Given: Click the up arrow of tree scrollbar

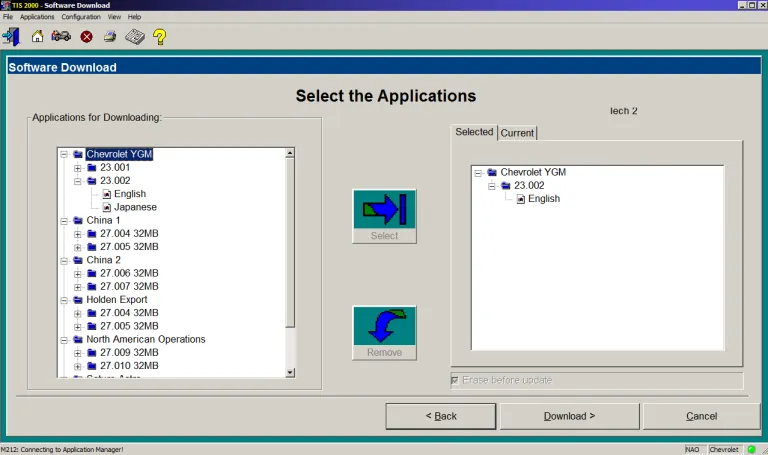Looking at the screenshot, I should [x=290, y=153].
